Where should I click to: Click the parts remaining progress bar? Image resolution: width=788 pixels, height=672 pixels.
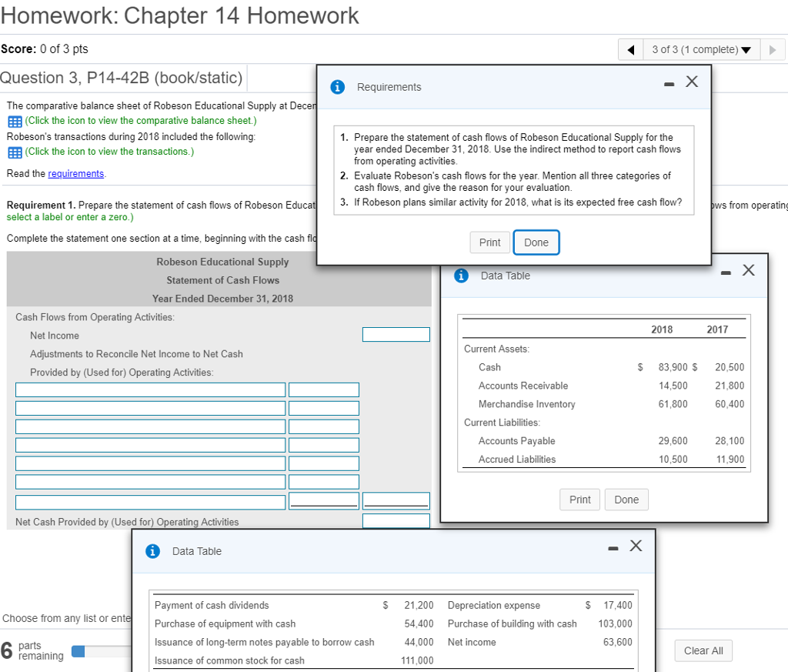pyautogui.click(x=102, y=651)
